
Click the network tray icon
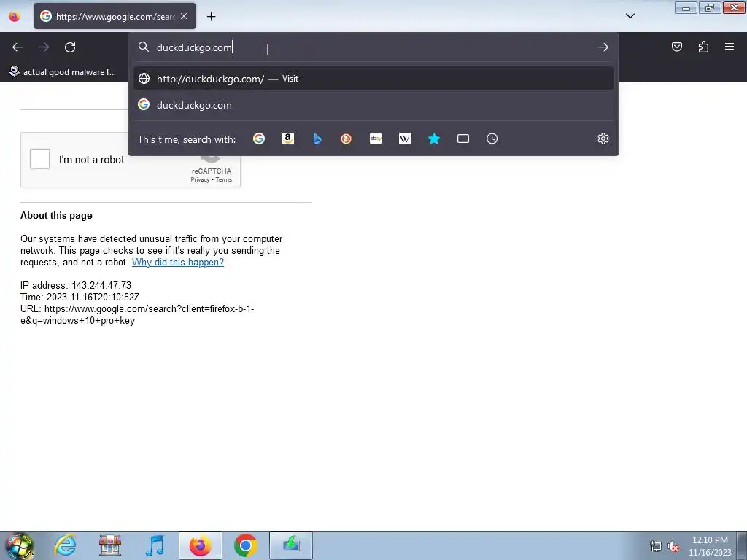[656, 546]
